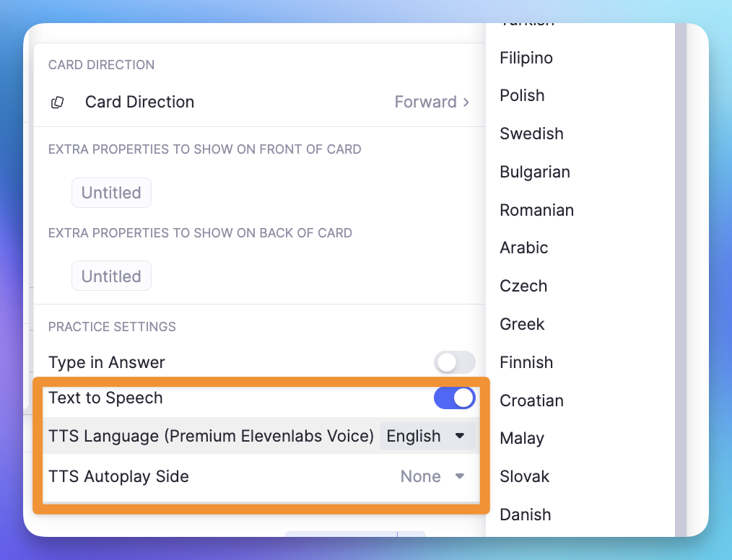Select Danish from the language list

pos(526,515)
